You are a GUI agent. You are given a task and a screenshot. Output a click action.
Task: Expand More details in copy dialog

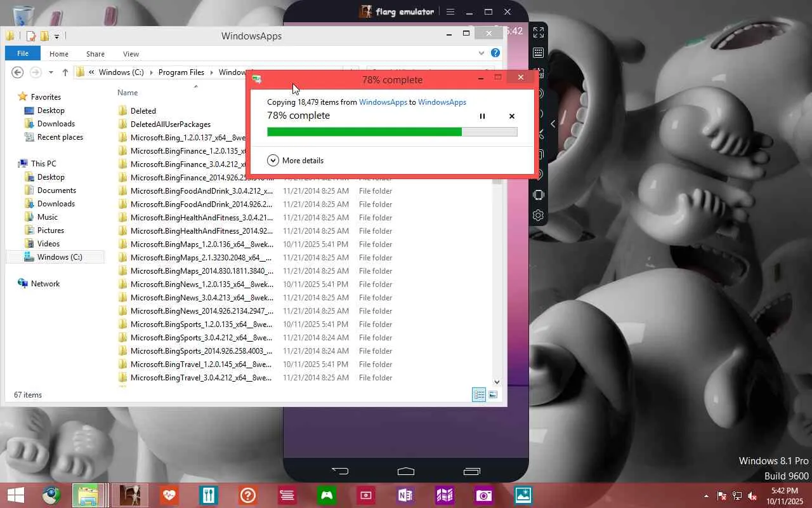296,161
